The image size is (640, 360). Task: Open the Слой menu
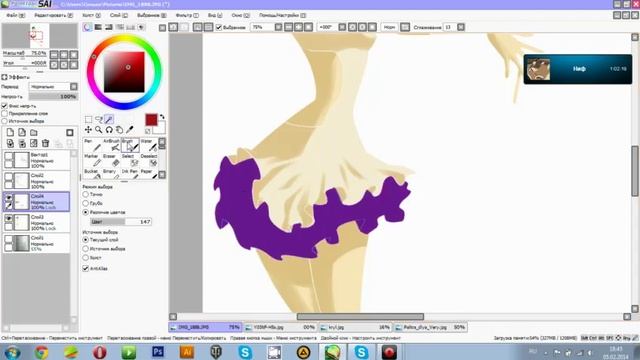118,15
